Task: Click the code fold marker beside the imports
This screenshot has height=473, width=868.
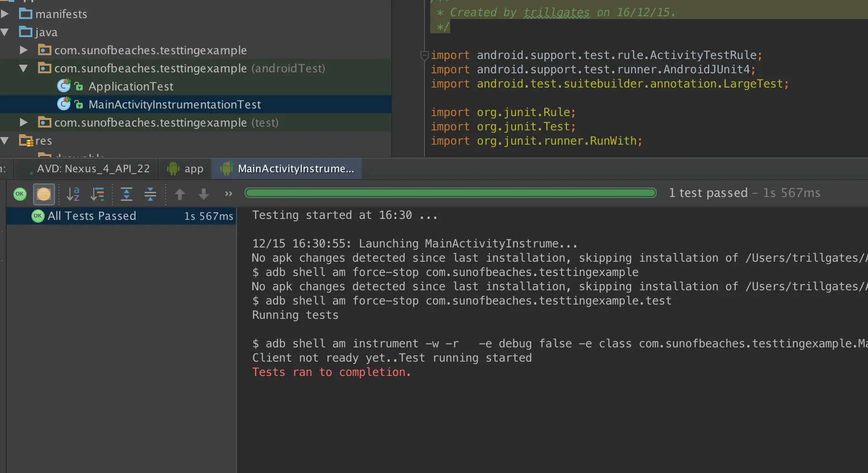Action: 424,56
